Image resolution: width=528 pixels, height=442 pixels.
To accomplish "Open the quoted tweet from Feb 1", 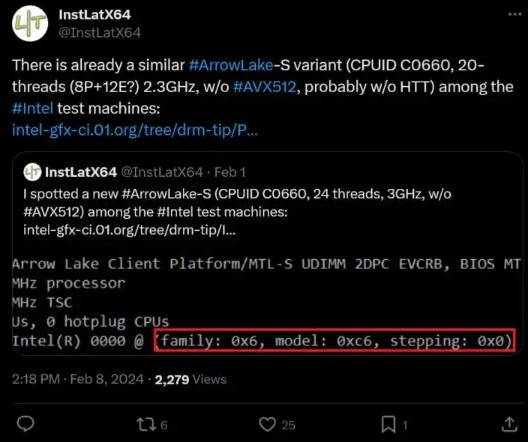I will coord(267,253).
